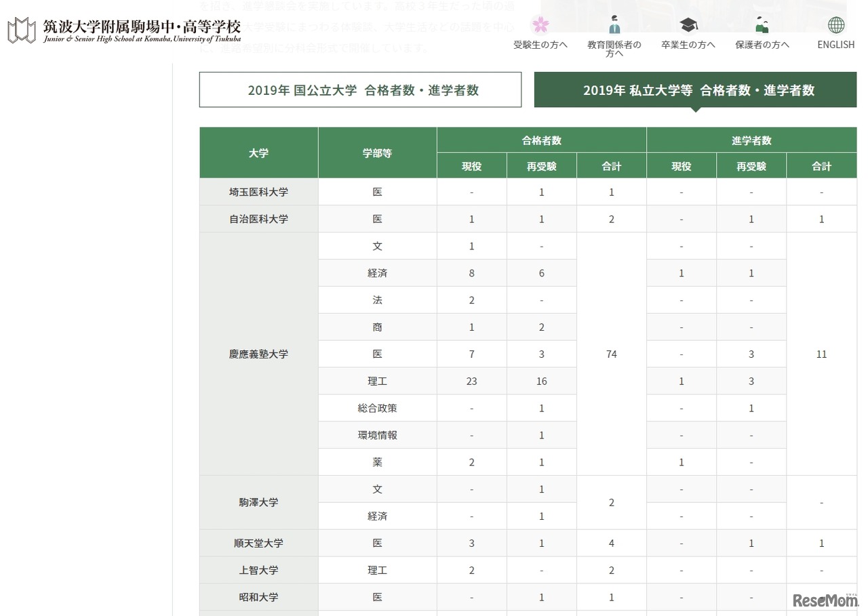
Task: Click the 上智大学 理工 cell
Action: [377, 570]
